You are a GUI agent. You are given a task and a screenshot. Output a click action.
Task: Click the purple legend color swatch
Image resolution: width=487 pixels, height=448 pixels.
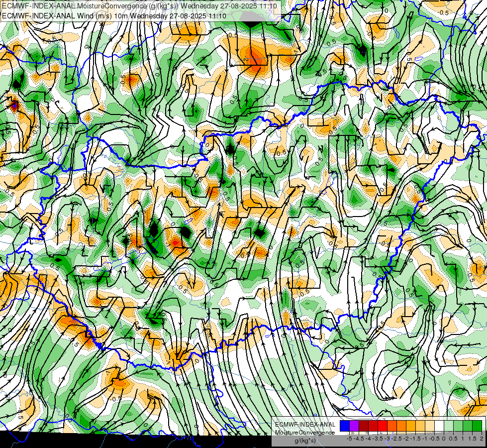click(354, 426)
